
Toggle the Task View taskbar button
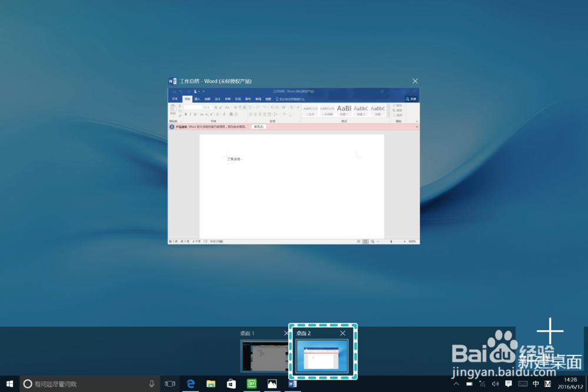(x=170, y=384)
